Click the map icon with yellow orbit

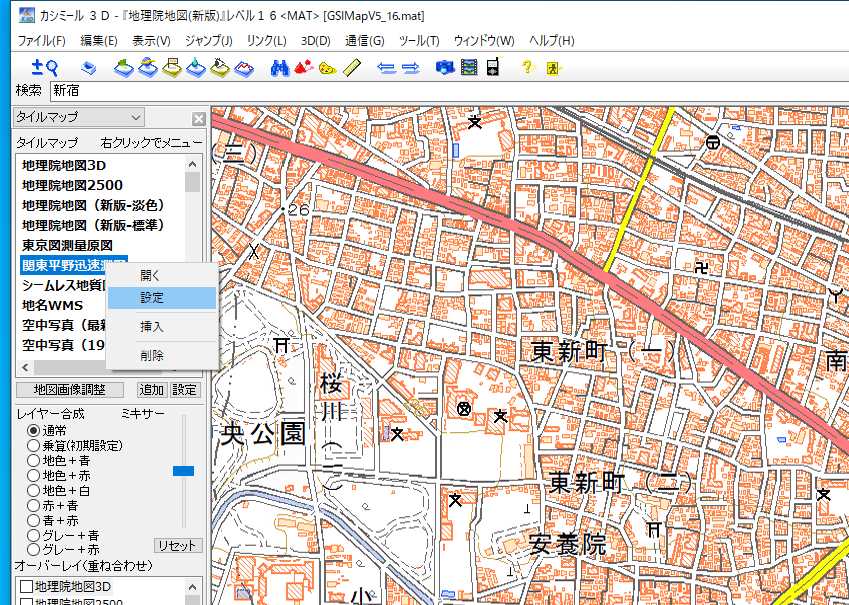point(148,68)
